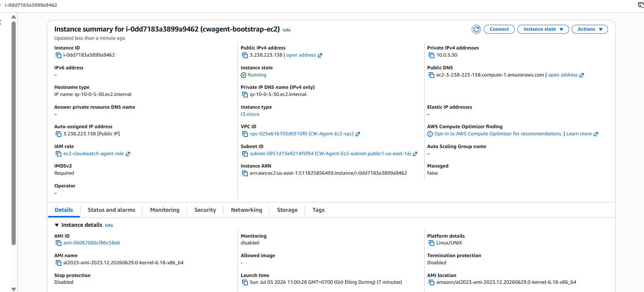The height and width of the screenshot is (292, 644).
Task: Copy the Instance ID value
Action: (58, 55)
